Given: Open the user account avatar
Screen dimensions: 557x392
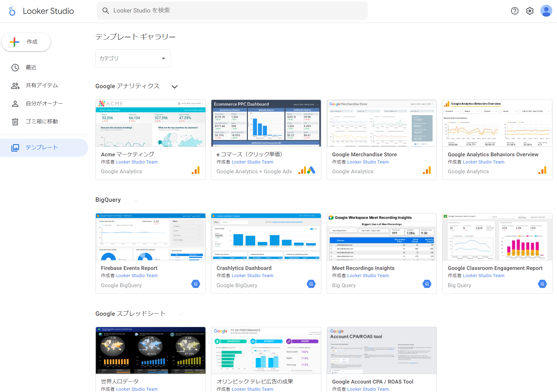Looking at the screenshot, I should coord(546,11).
